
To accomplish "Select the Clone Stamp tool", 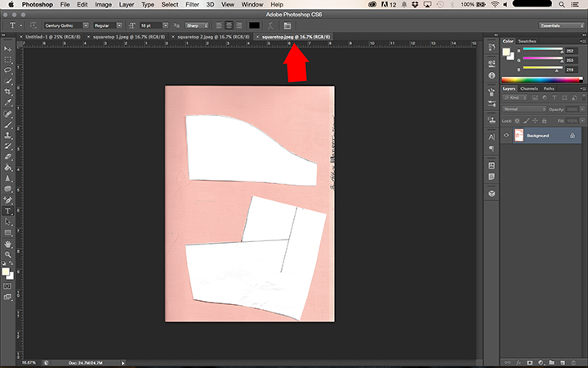I will pyautogui.click(x=7, y=135).
